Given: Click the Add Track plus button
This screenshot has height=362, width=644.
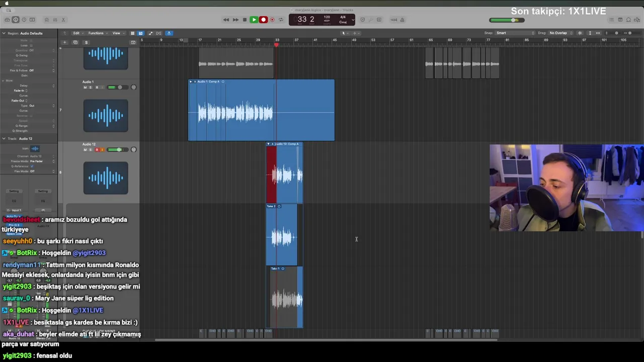Looking at the screenshot, I should [x=64, y=42].
